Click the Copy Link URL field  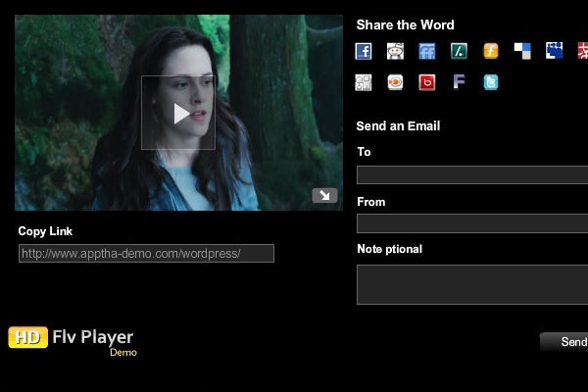pyautogui.click(x=146, y=254)
